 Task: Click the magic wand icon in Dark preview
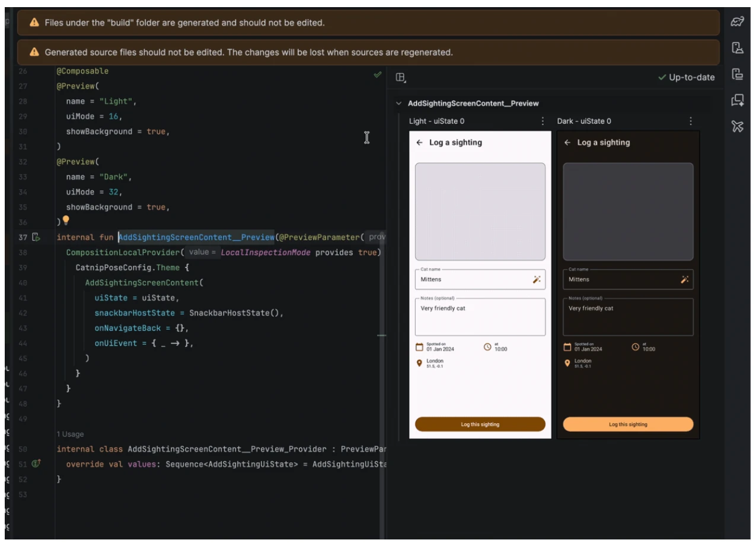click(x=684, y=280)
